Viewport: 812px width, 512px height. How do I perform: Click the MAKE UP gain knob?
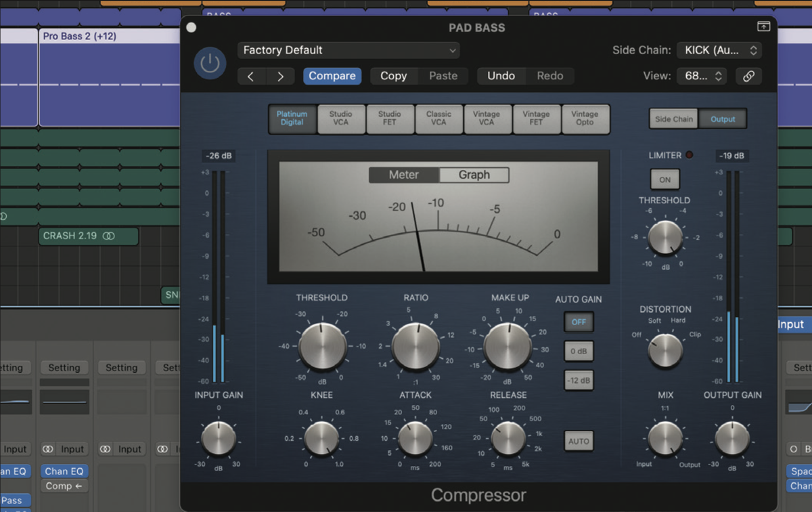click(508, 346)
